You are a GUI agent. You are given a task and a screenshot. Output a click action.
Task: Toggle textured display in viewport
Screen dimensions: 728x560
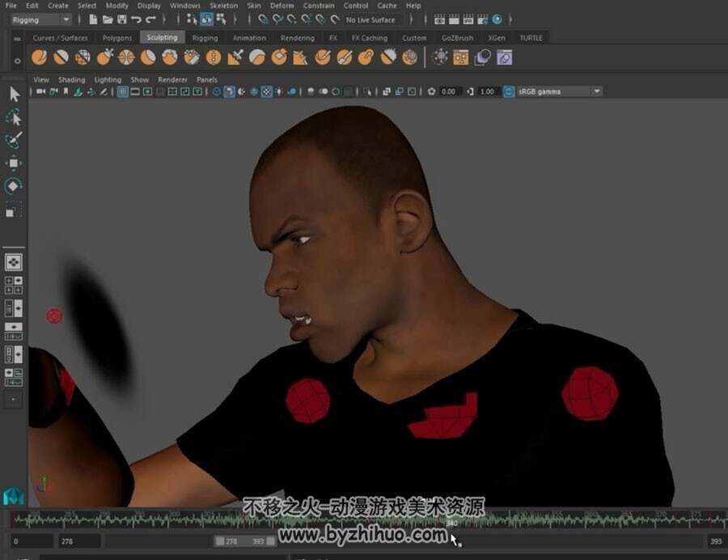(266, 92)
